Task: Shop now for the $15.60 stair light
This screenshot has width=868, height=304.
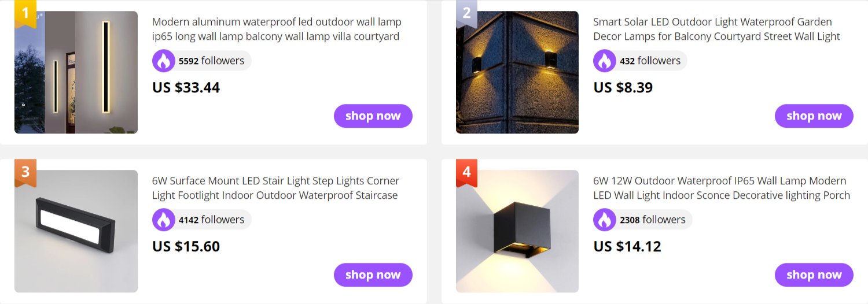Action: pyautogui.click(x=373, y=275)
